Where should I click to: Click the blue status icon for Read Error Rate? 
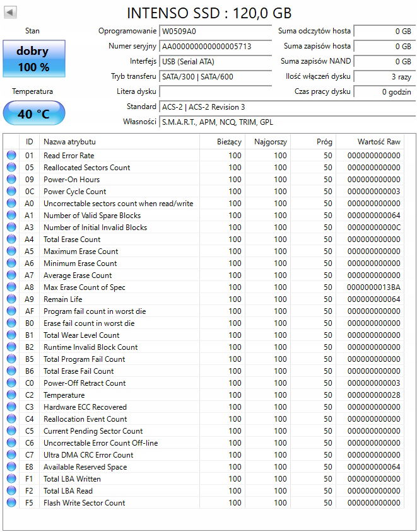11,156
